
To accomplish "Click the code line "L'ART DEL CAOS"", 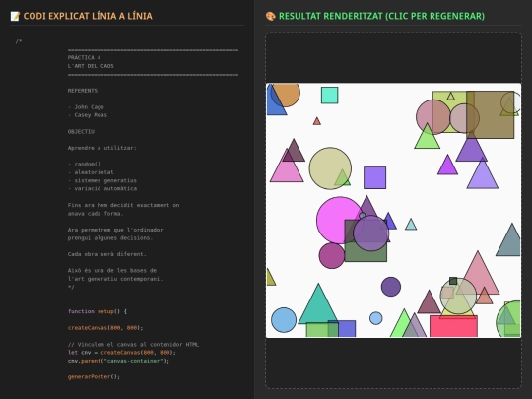I will (91, 66).
